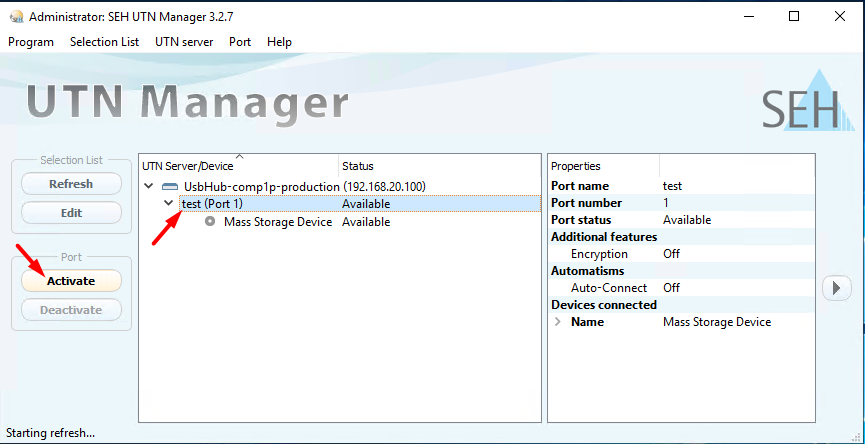Click the Starting refresh status bar text
The height and width of the screenshot is (444, 865).
tap(50, 433)
